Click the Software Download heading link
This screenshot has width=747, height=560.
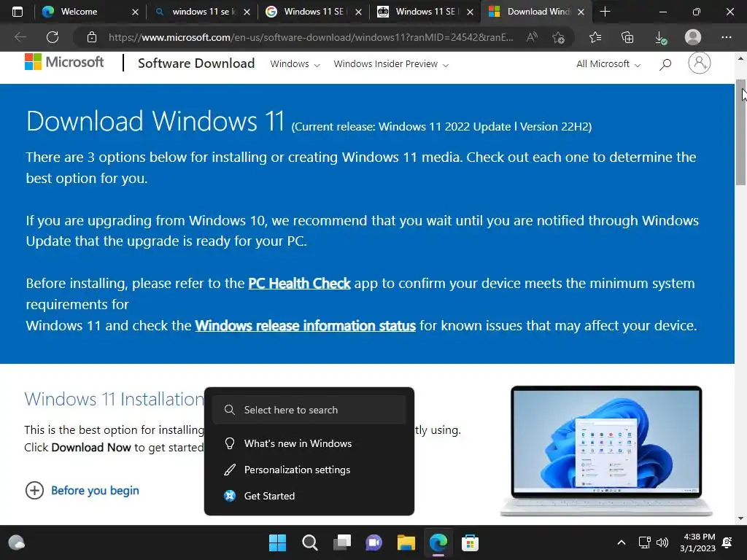pos(196,63)
